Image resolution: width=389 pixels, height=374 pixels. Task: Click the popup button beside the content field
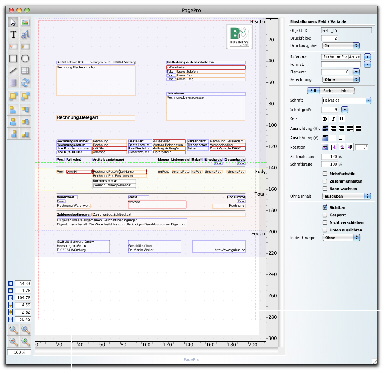point(367,57)
